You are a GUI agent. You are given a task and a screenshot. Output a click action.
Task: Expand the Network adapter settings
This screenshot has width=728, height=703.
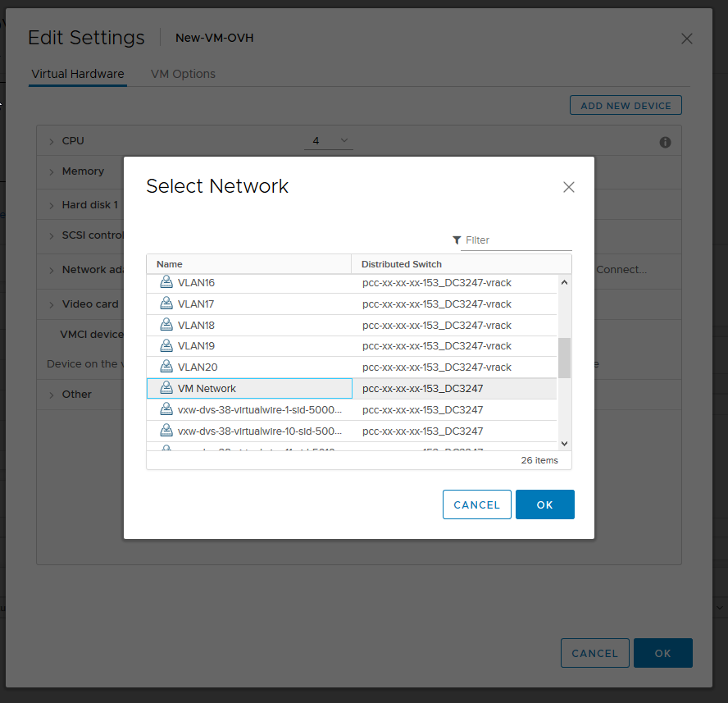(51, 269)
